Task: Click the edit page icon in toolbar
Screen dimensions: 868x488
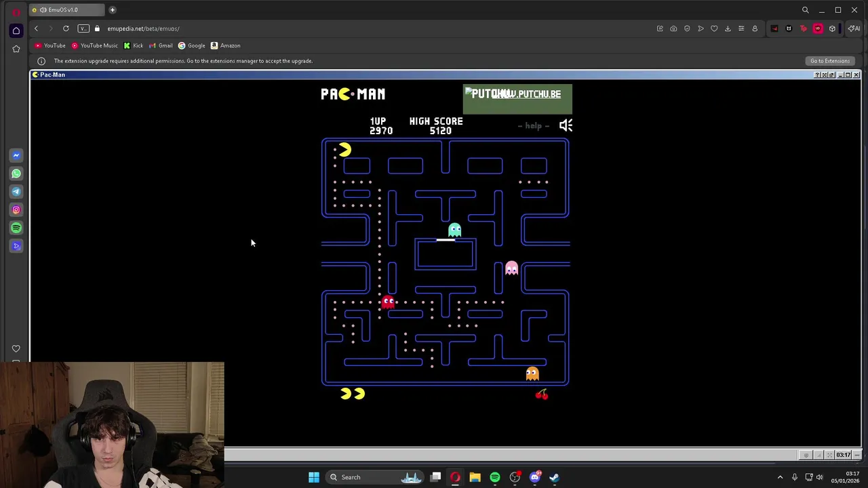Action: [x=660, y=28]
